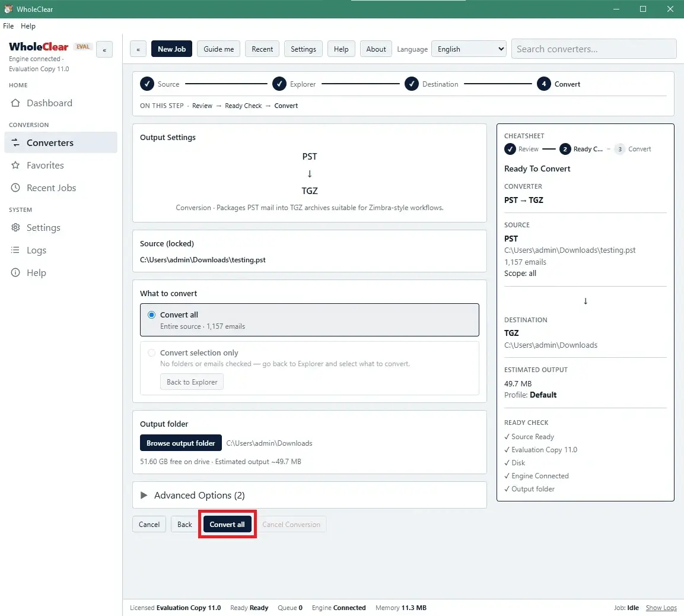Click the Scope: all text
The image size is (684, 616).
[520, 273]
